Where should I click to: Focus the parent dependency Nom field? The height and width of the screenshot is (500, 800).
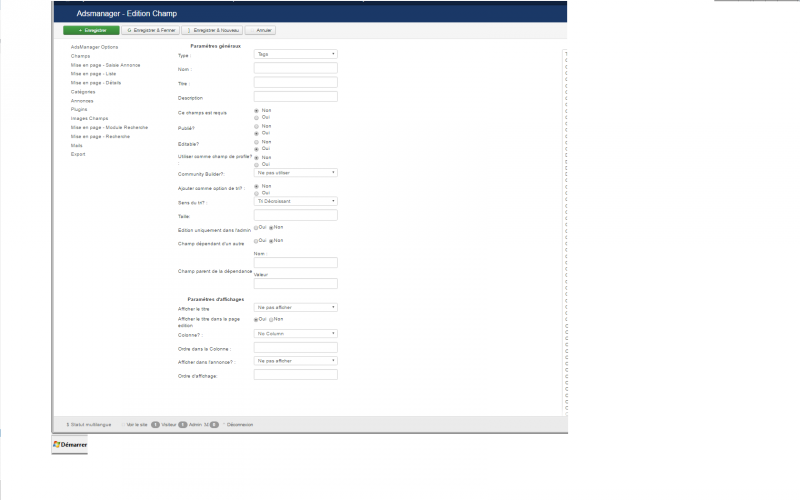click(x=295, y=263)
